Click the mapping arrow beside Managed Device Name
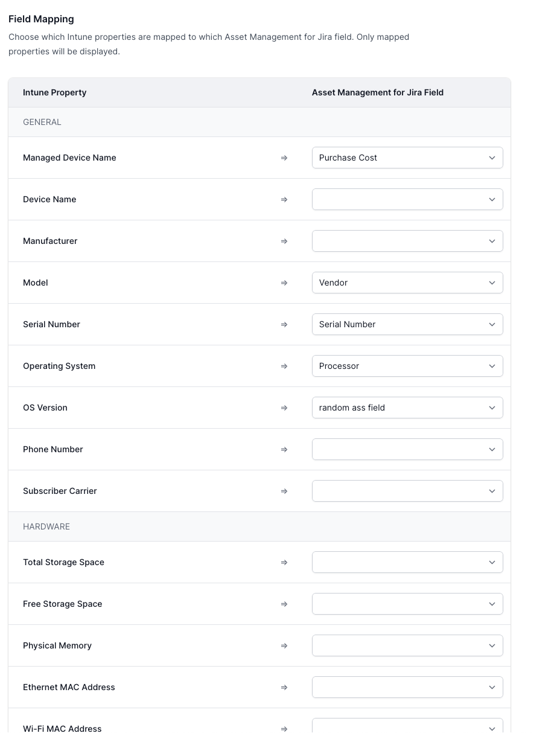Image resolution: width=560 pixels, height=733 pixels. 284,158
